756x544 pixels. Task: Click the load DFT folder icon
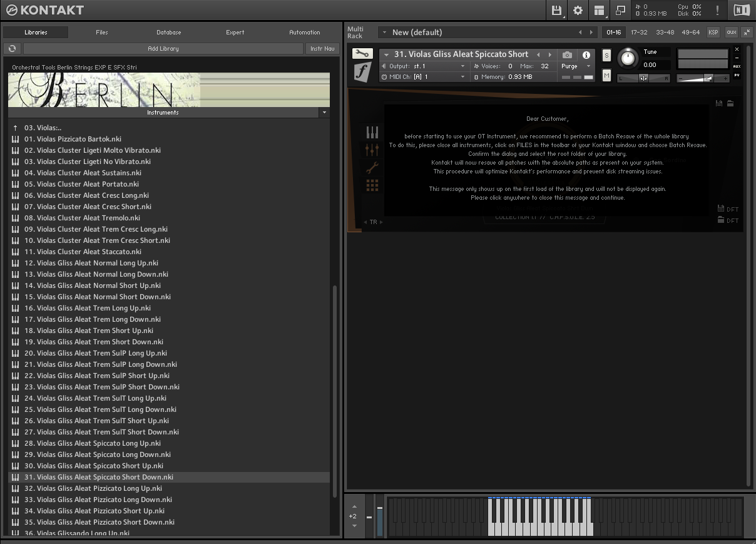coord(728,220)
